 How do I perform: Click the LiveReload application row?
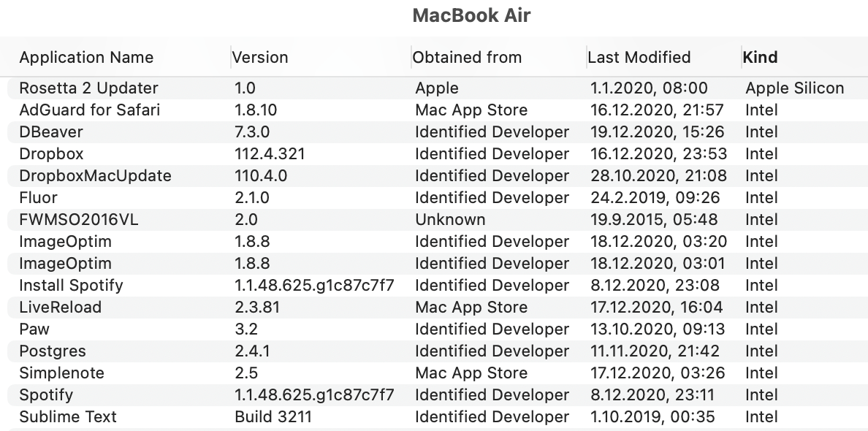pyautogui.click(x=60, y=308)
